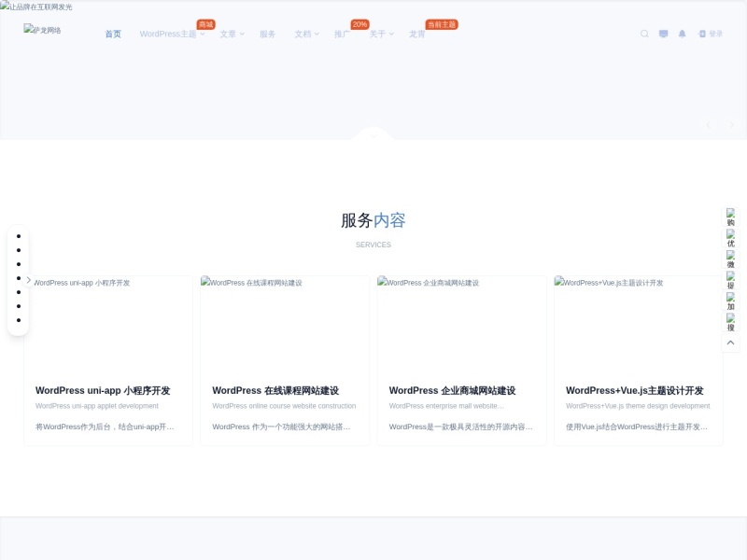Image resolution: width=747 pixels, height=560 pixels.
Task: Select the first section navigation dot
Action: tap(19, 236)
